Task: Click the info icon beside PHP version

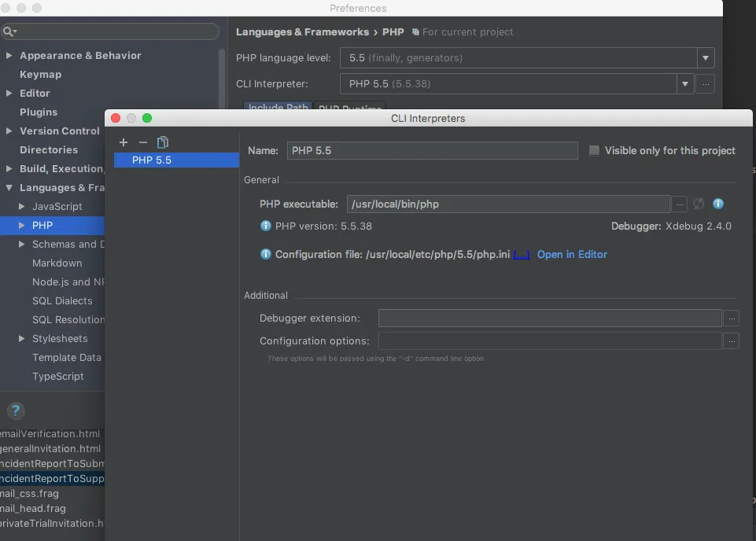Action: pyautogui.click(x=266, y=226)
